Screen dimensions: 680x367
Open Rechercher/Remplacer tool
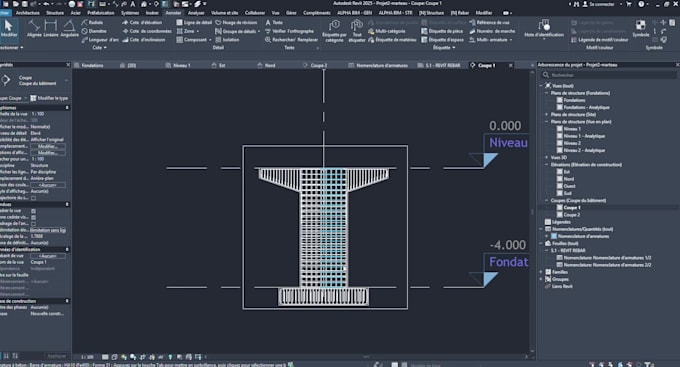point(291,40)
